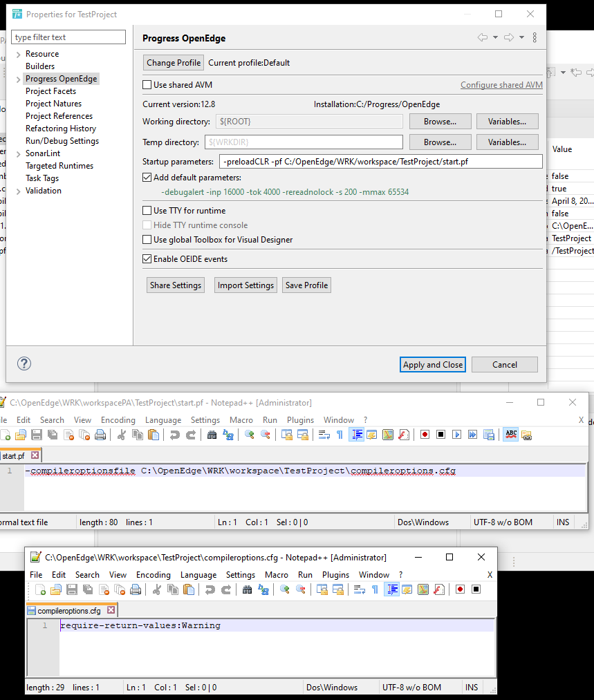The height and width of the screenshot is (700, 594).
Task: Click Open folder icon in compileroptions.cfg Notepad++ toolbar
Action: point(56,589)
